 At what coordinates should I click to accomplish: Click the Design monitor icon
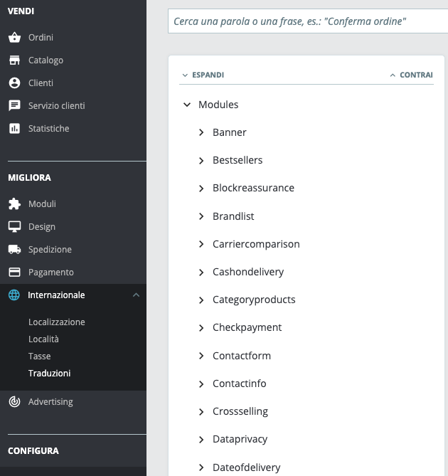click(x=14, y=227)
